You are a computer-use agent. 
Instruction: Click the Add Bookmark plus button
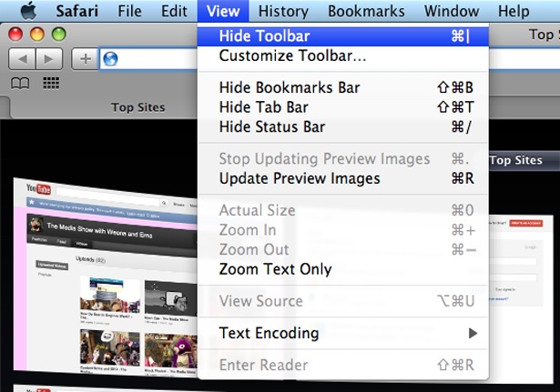pyautogui.click(x=85, y=58)
